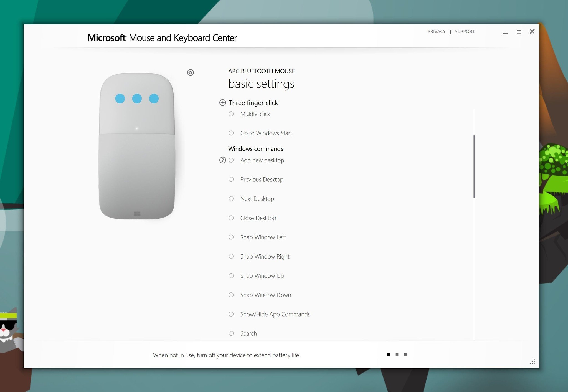Click the first tip page indicator dot
Screen dimensions: 568x392
point(388,355)
